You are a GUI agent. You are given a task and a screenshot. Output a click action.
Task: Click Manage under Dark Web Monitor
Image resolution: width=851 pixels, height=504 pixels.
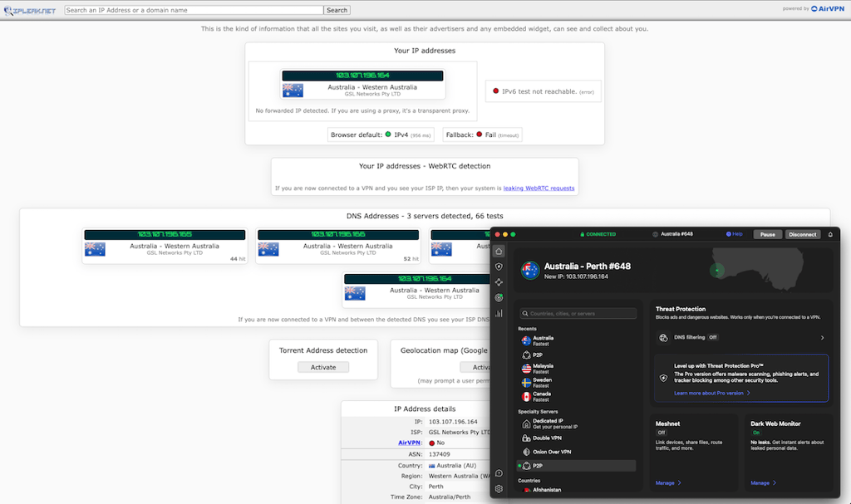tap(760, 483)
